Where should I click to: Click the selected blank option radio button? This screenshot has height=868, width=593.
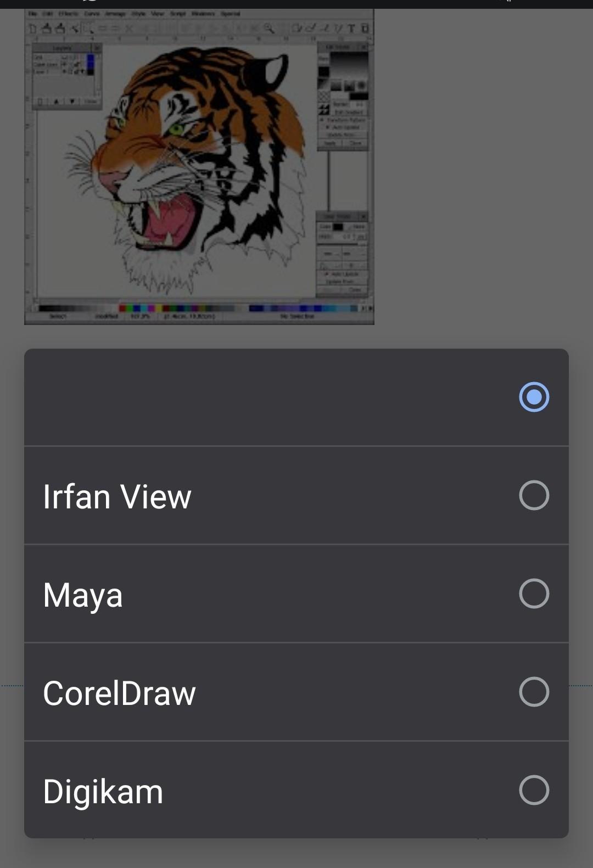click(x=534, y=397)
